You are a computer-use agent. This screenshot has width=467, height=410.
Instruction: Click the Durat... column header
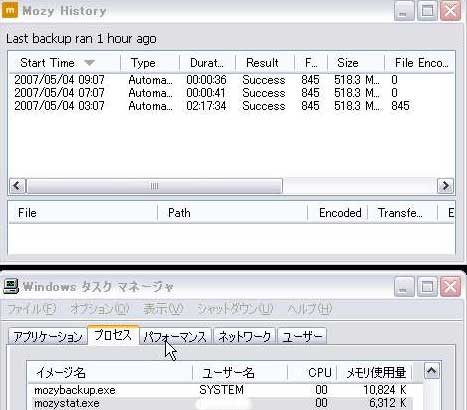click(x=207, y=63)
